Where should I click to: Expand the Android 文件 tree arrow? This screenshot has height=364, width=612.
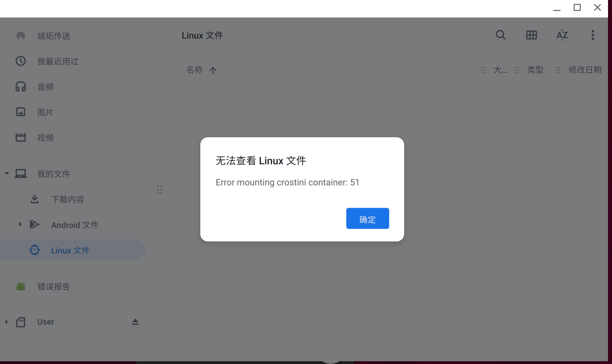(20, 224)
